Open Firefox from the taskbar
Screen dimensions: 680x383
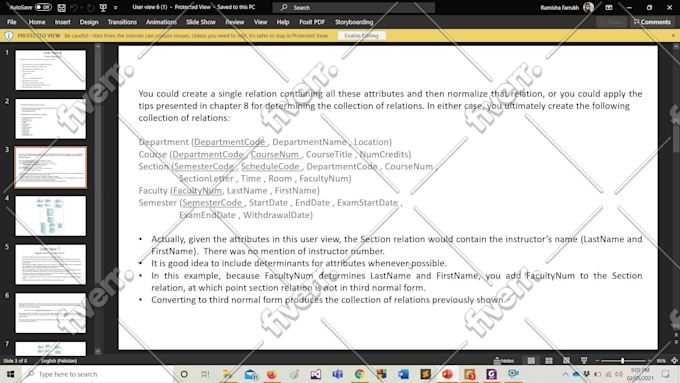272,374
